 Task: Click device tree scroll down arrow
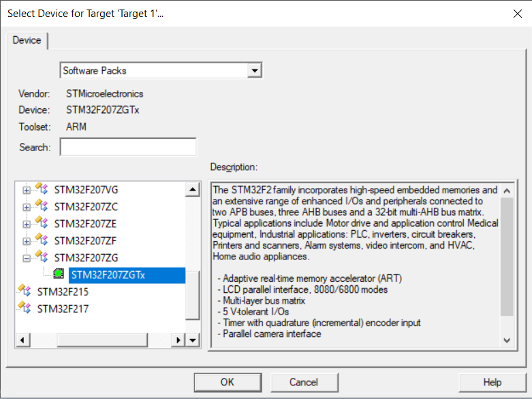[193, 340]
